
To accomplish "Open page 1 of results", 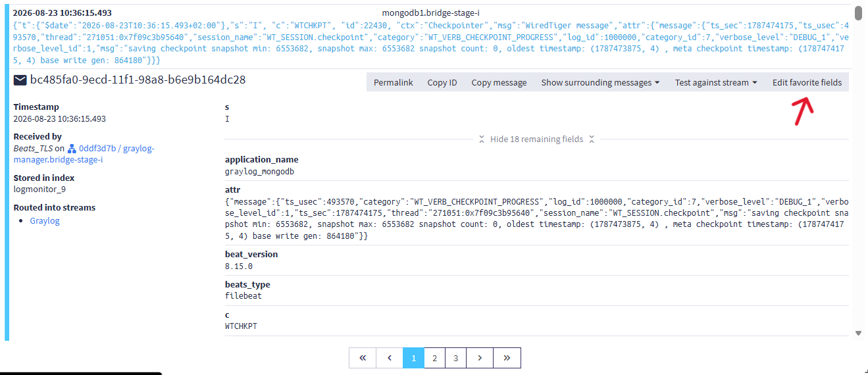I will pos(413,358).
